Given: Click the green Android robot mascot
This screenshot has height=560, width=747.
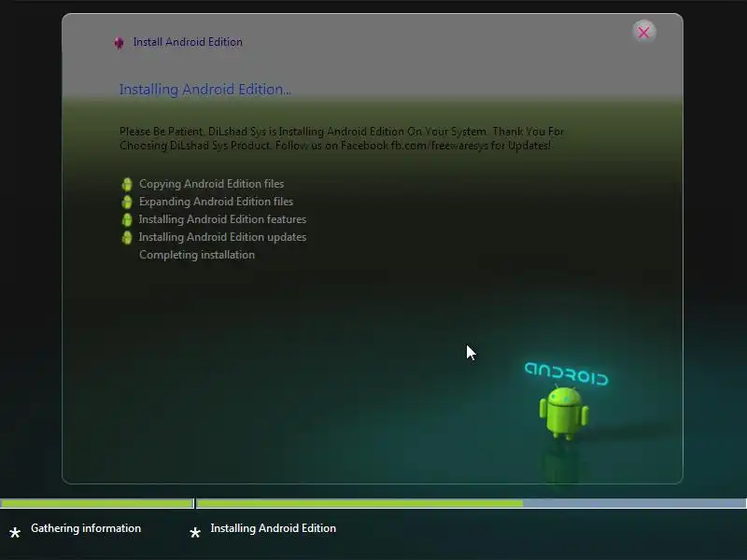Looking at the screenshot, I should (x=564, y=413).
